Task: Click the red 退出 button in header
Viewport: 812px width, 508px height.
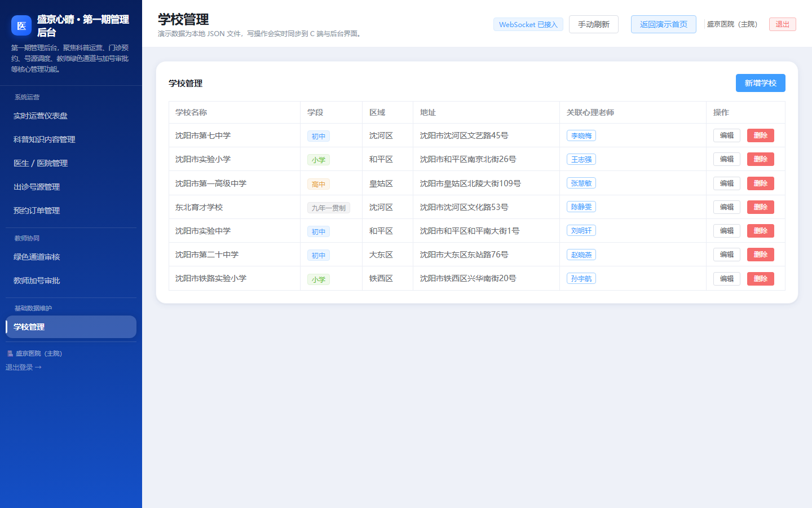Action: (783, 24)
